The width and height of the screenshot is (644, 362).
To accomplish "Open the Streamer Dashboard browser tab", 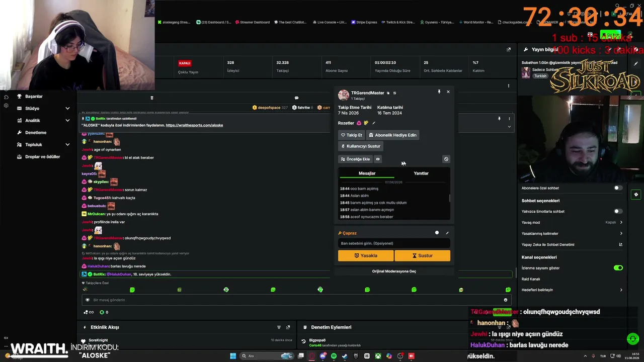I will tap(252, 22).
